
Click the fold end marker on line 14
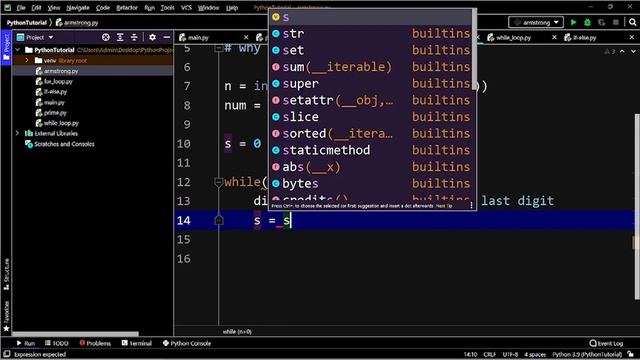click(218, 220)
